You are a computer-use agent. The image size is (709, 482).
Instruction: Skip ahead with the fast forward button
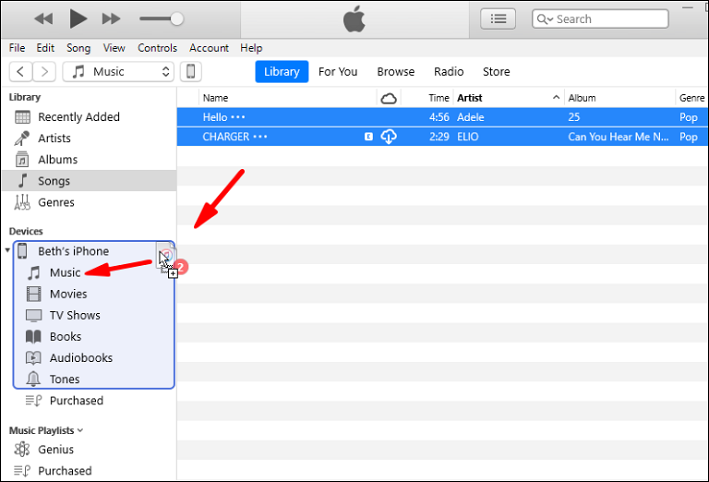111,19
